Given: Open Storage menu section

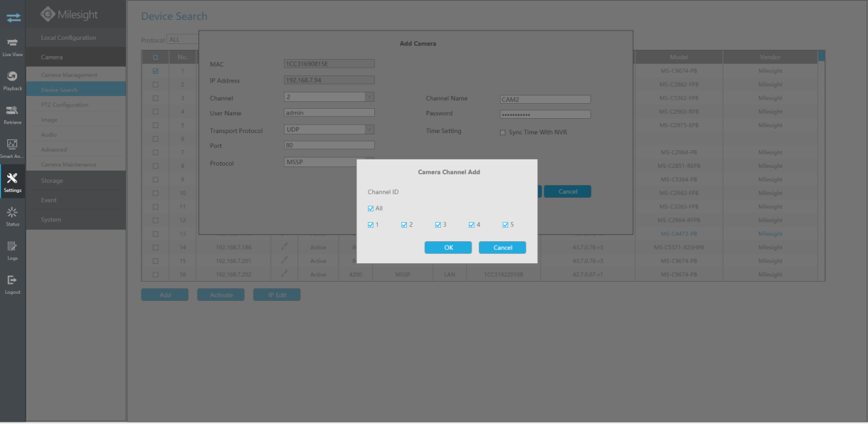Looking at the screenshot, I should pyautogui.click(x=76, y=181).
